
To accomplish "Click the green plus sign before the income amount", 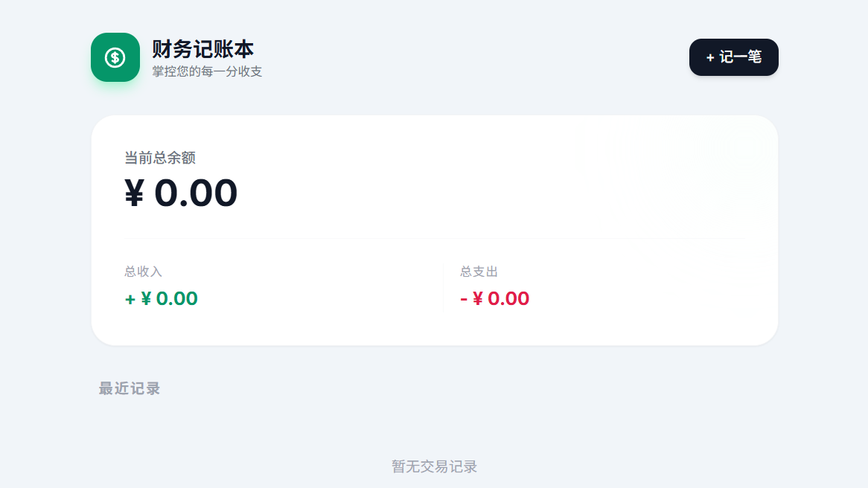I will coord(130,299).
